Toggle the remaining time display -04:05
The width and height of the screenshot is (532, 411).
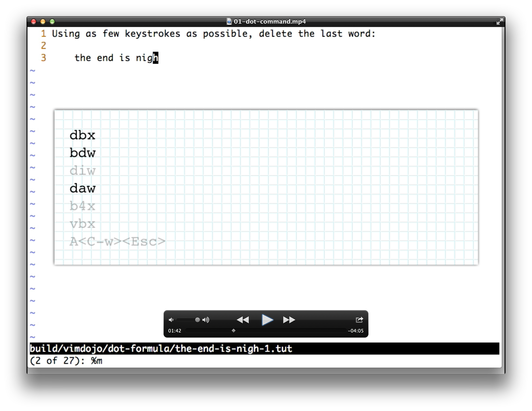click(x=356, y=331)
